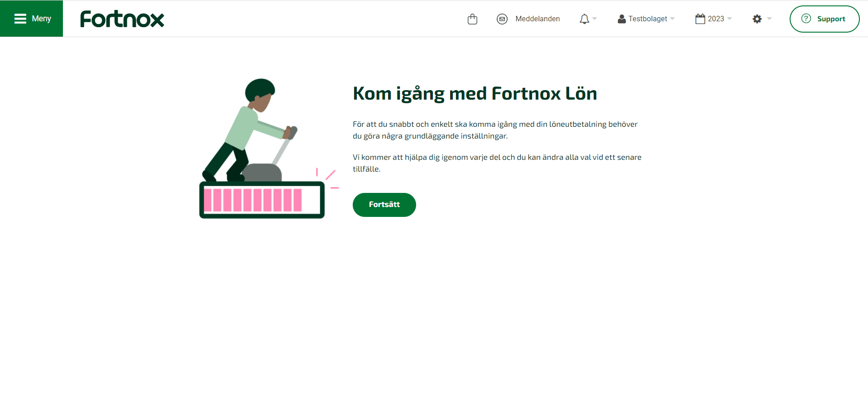
Task: Open the hamburger Meny icon
Action: click(x=20, y=19)
